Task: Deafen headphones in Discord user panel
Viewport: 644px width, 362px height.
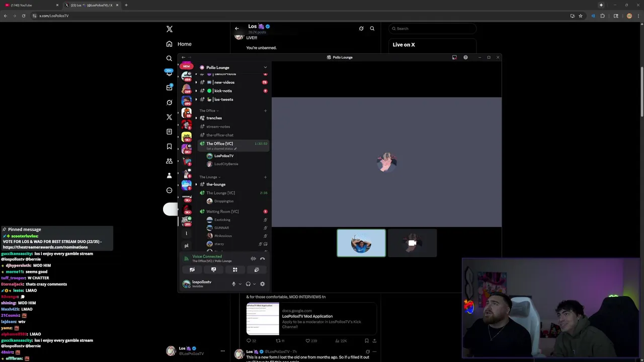Action: coord(248,284)
